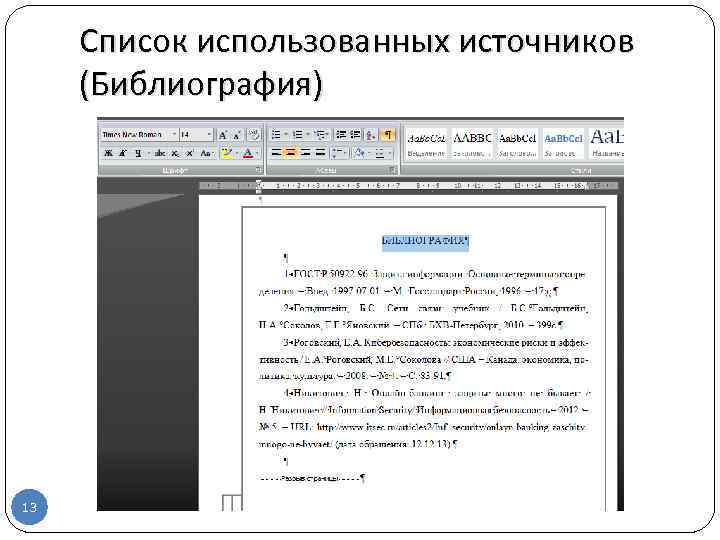Click highlighted БИБЛИОГРАФИЯ heading
This screenshot has width=720, height=540.
(425, 241)
